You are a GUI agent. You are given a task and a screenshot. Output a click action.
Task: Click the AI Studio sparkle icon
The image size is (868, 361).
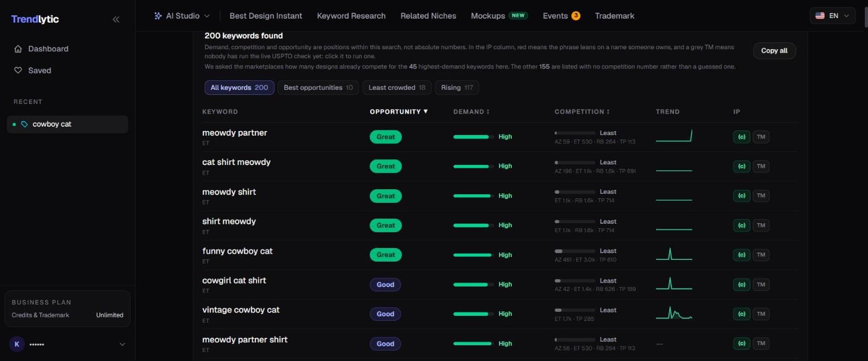pos(158,16)
